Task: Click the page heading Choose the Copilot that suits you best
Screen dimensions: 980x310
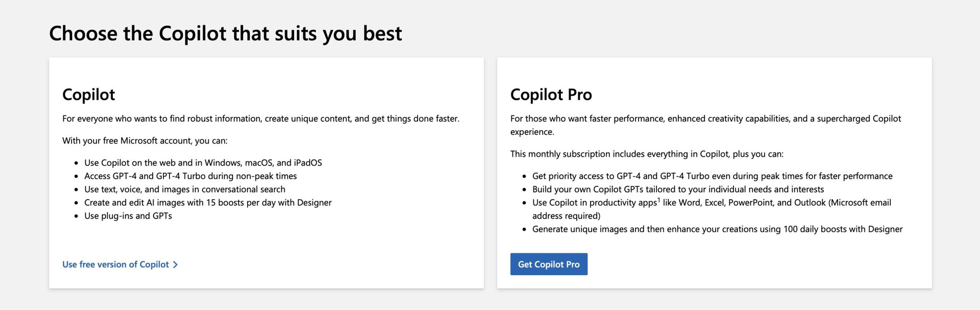Action: point(225,34)
